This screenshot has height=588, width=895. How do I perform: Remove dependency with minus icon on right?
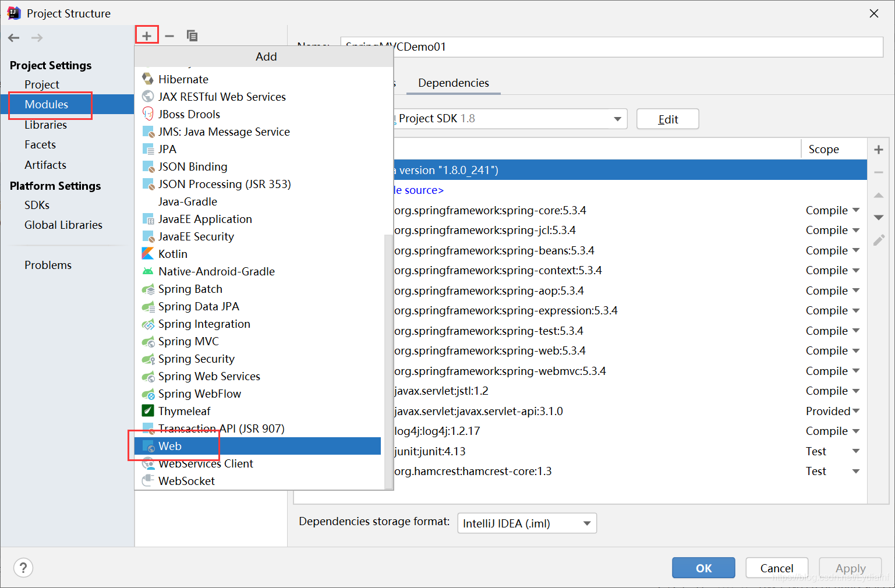pos(879,172)
